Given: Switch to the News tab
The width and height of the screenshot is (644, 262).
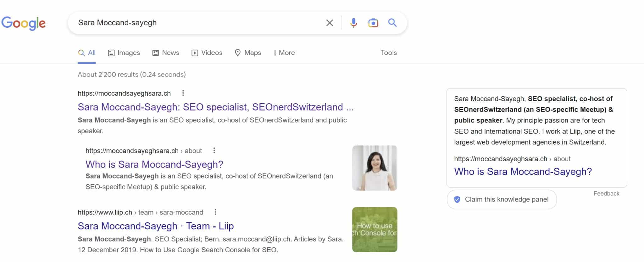Looking at the screenshot, I should point(166,53).
